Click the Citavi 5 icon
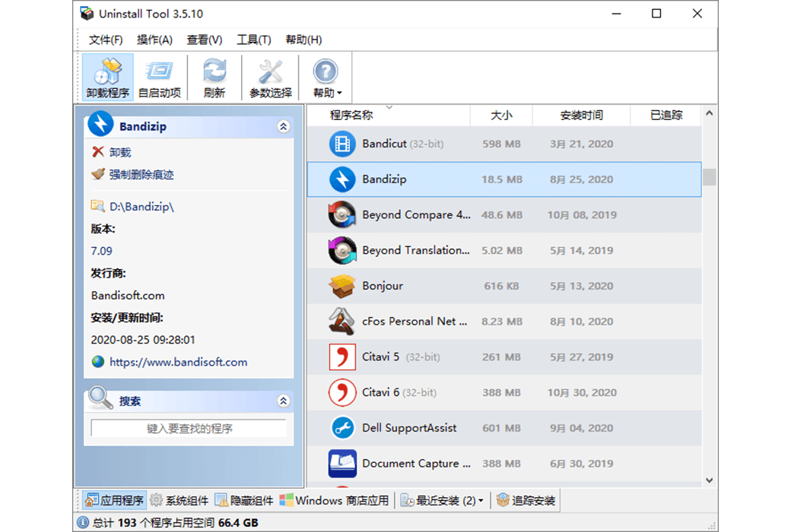This screenshot has height=532, width=791. point(342,357)
